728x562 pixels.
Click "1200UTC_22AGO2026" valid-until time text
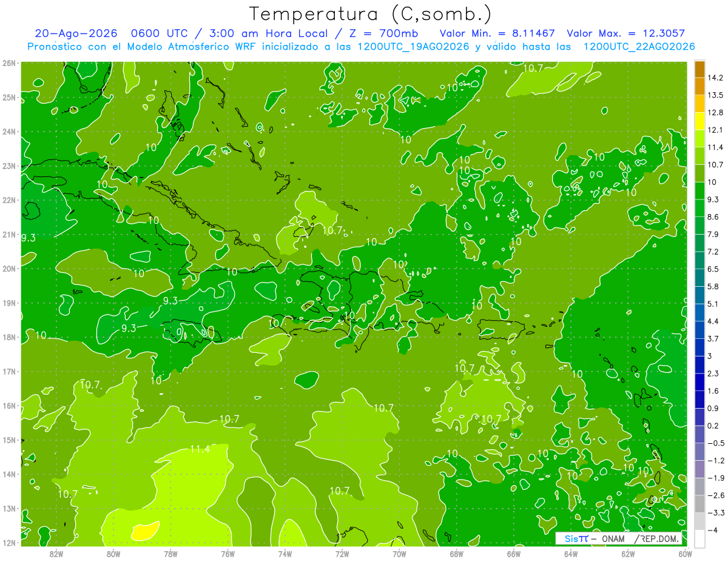[639, 47]
